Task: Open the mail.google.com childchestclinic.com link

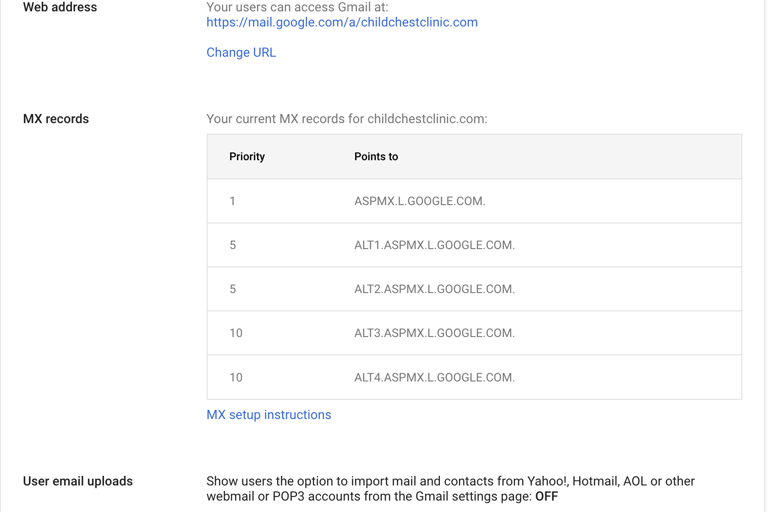Action: click(x=342, y=22)
